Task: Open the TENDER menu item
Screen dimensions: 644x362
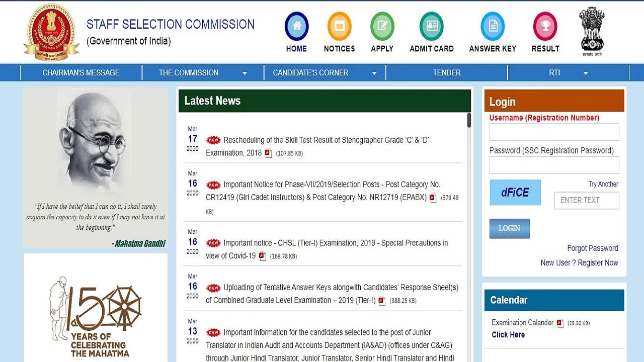Action: (x=447, y=73)
